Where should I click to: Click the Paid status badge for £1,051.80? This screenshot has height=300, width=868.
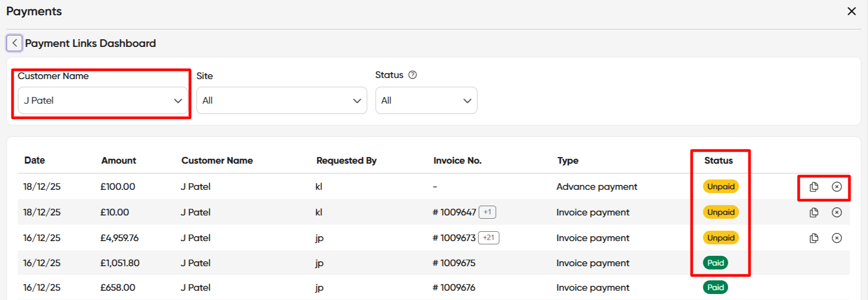coord(715,263)
